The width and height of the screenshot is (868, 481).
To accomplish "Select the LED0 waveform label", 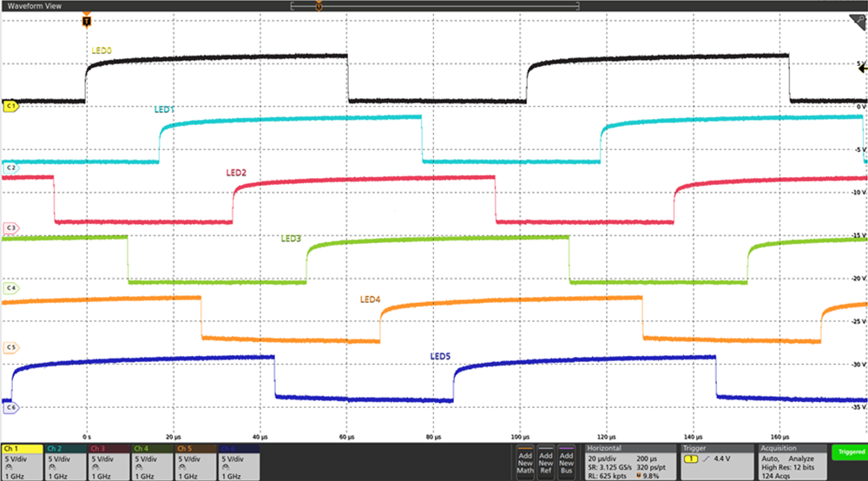I will coord(102,50).
